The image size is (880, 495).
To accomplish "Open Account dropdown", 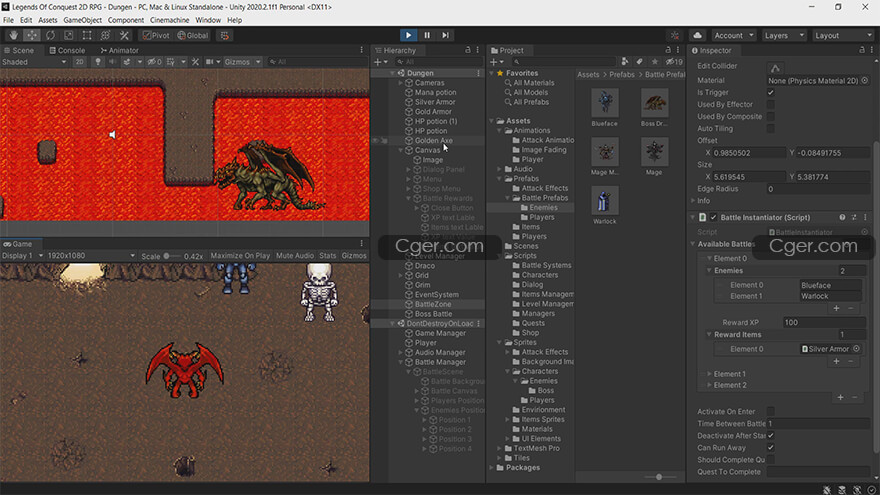I will [x=734, y=35].
